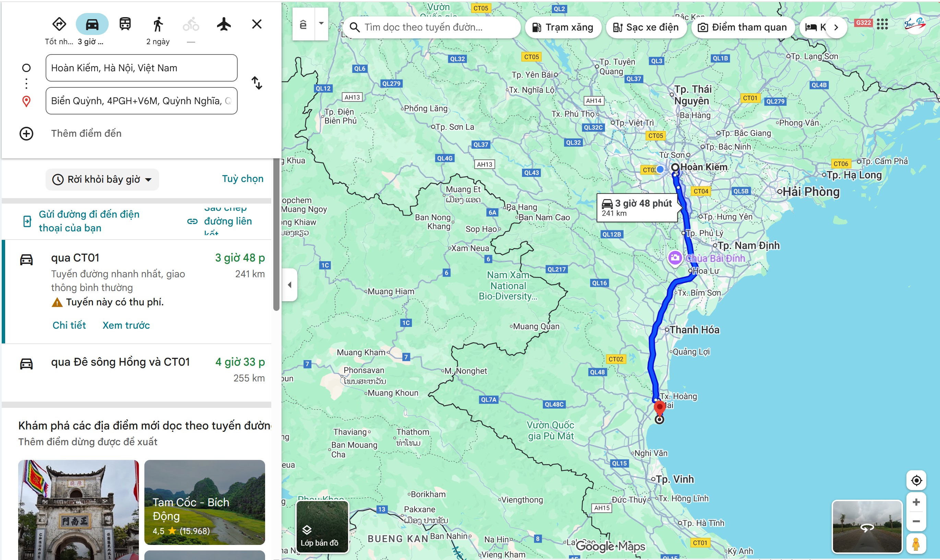Select the public transit mode icon
Screen dimensions: 940x560
point(125,24)
